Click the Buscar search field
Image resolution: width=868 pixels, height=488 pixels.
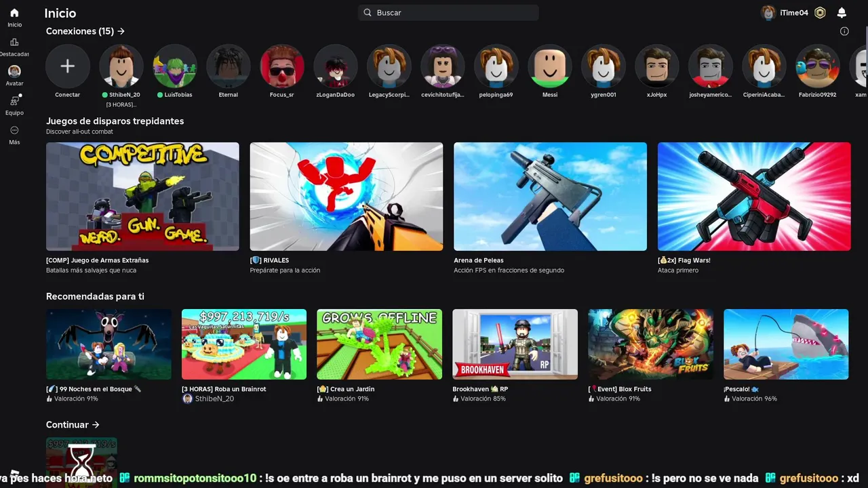tap(448, 13)
